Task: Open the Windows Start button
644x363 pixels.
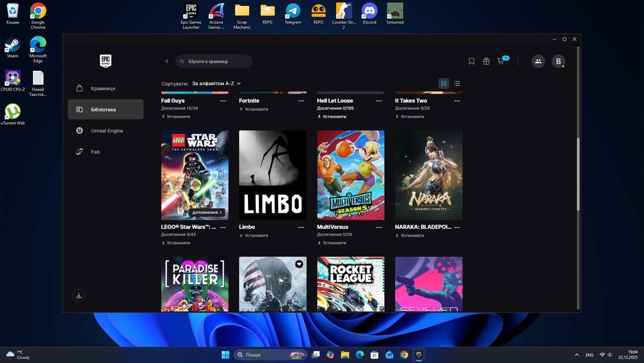Action: (x=225, y=355)
